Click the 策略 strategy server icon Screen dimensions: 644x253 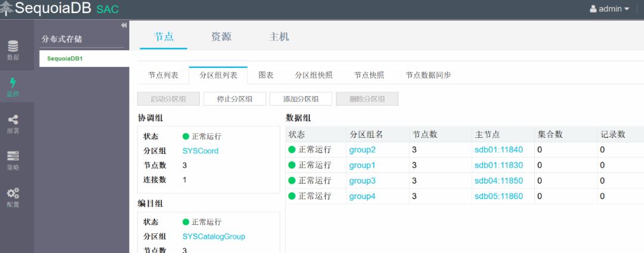click(x=13, y=157)
